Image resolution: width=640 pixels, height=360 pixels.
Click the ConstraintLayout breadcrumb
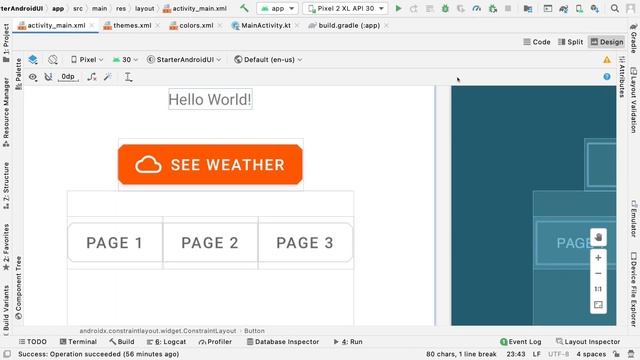pos(158,331)
